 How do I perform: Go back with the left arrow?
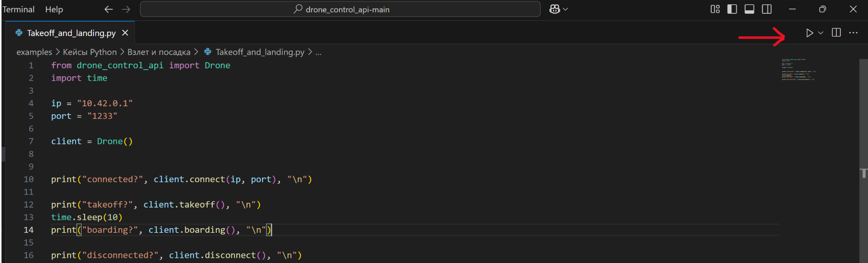click(x=108, y=9)
